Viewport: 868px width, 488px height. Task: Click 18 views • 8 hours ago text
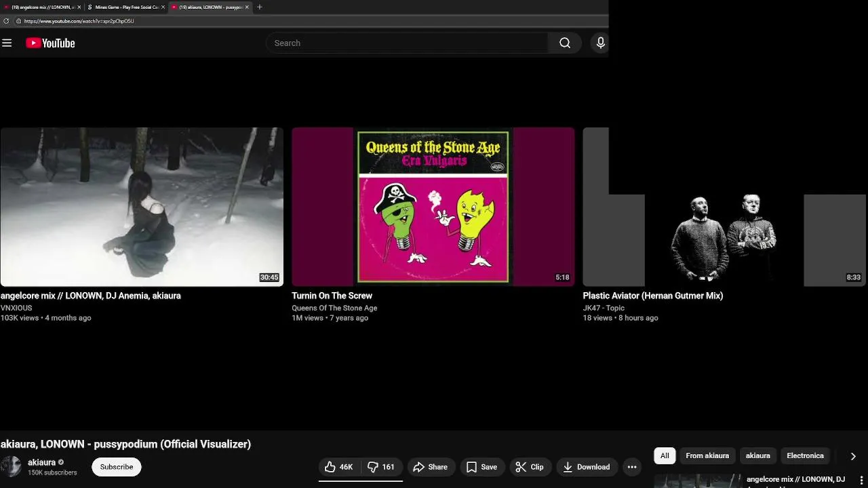pyautogui.click(x=620, y=318)
